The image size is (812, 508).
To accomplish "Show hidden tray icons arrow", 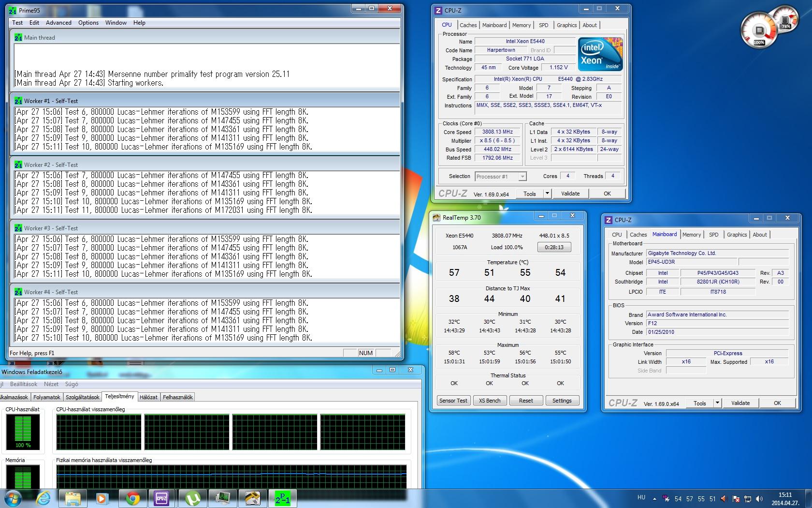I will coord(655,499).
